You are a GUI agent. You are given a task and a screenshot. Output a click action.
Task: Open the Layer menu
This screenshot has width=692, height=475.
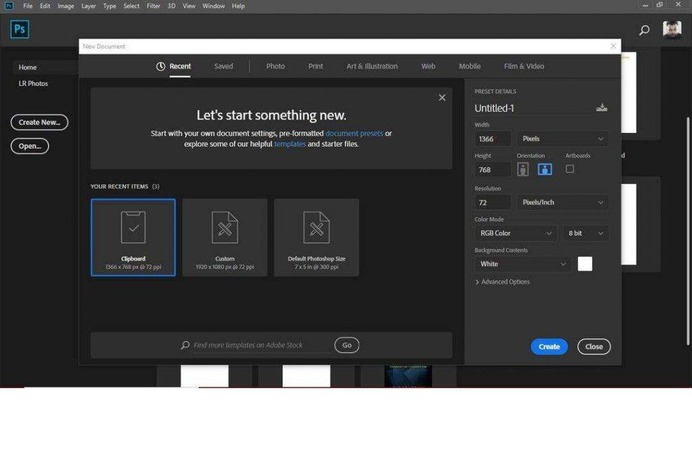coord(88,6)
